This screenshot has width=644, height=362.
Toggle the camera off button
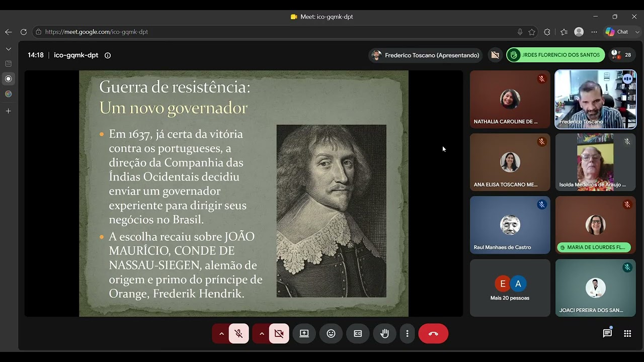tap(279, 333)
